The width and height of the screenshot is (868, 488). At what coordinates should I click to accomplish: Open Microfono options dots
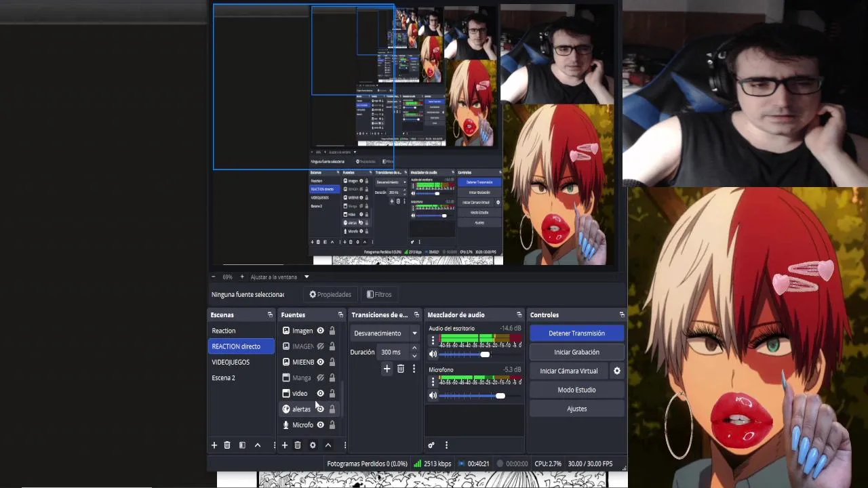pos(433,382)
